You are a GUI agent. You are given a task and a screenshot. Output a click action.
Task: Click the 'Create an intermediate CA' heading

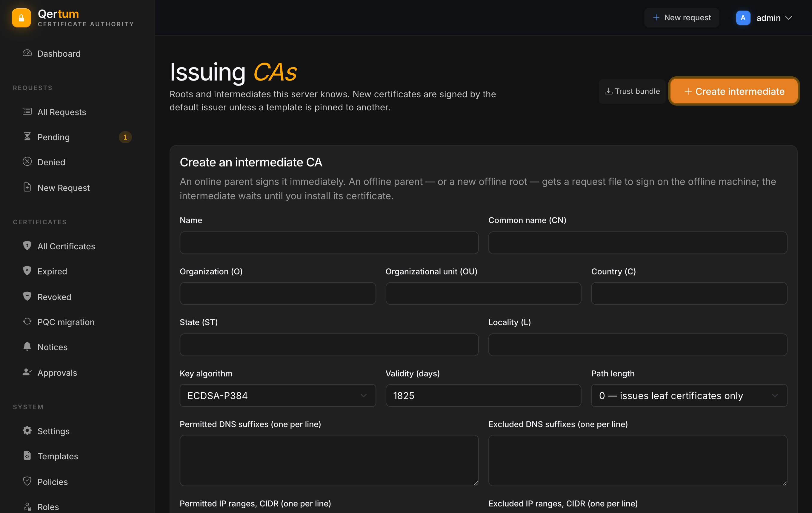click(251, 162)
